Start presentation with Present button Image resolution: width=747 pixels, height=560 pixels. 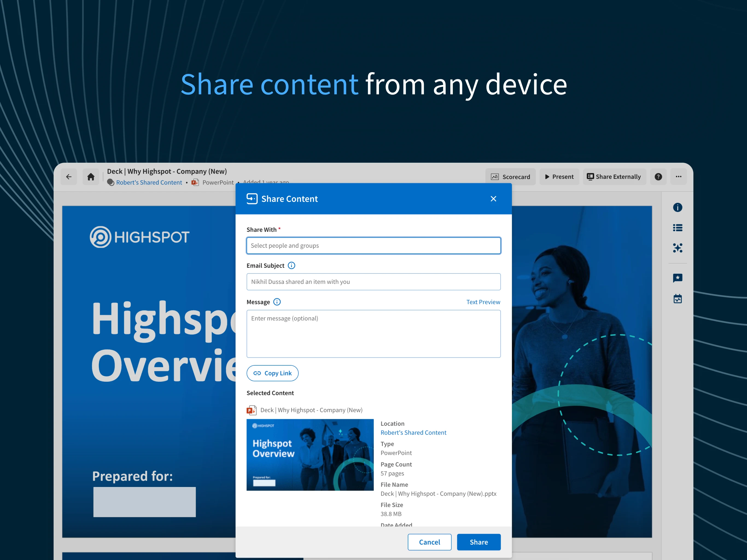click(x=559, y=177)
